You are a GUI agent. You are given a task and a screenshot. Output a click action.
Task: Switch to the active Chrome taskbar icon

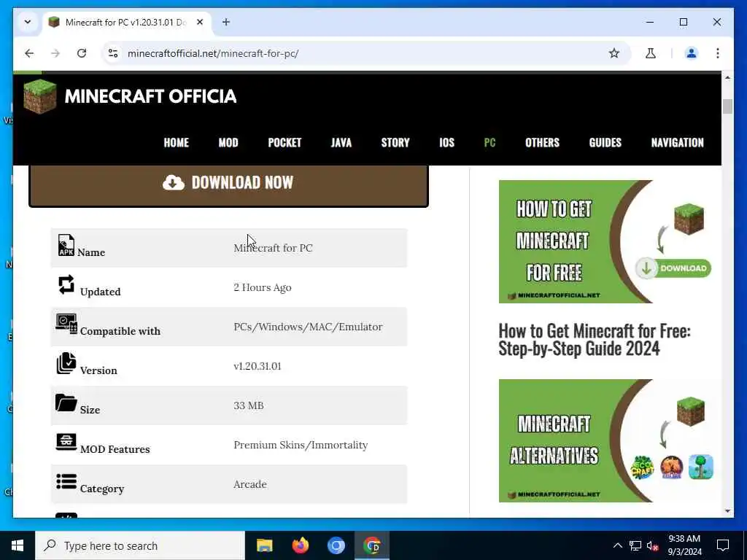coord(372,545)
